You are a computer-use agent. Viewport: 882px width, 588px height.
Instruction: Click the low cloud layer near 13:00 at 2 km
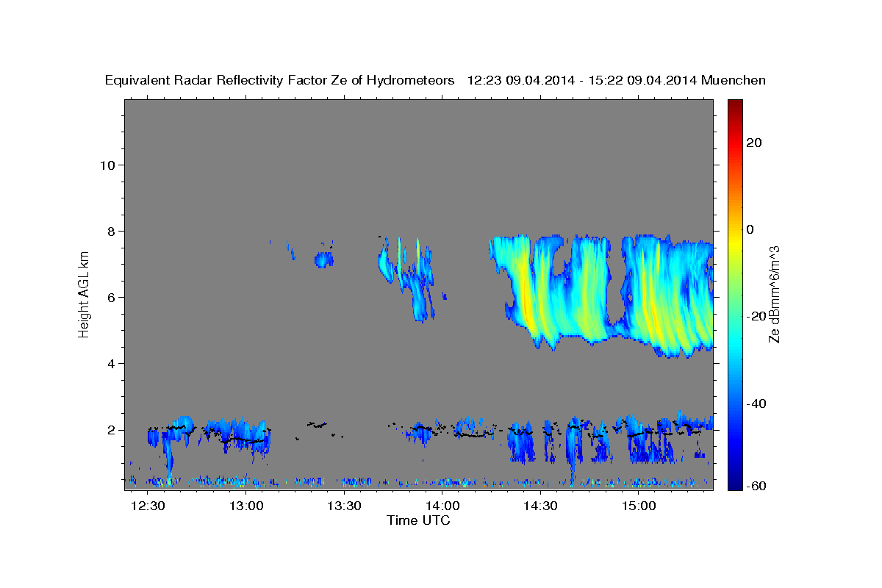237,435
